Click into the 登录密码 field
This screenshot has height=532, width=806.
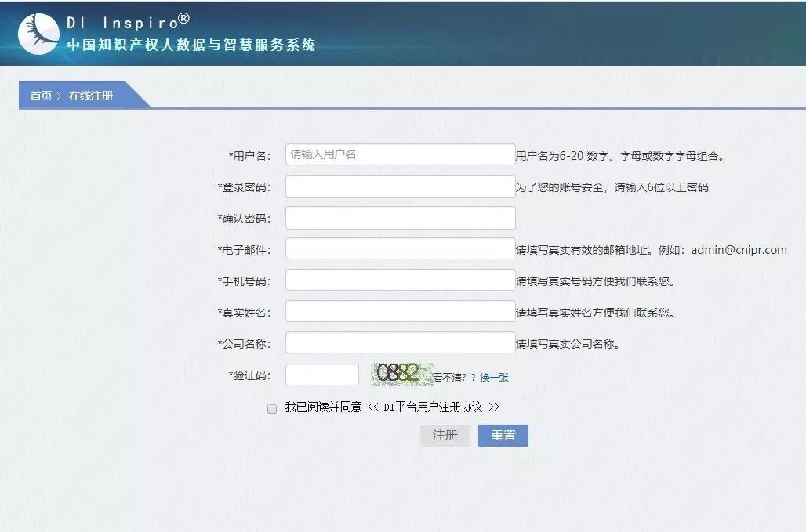coord(401,186)
